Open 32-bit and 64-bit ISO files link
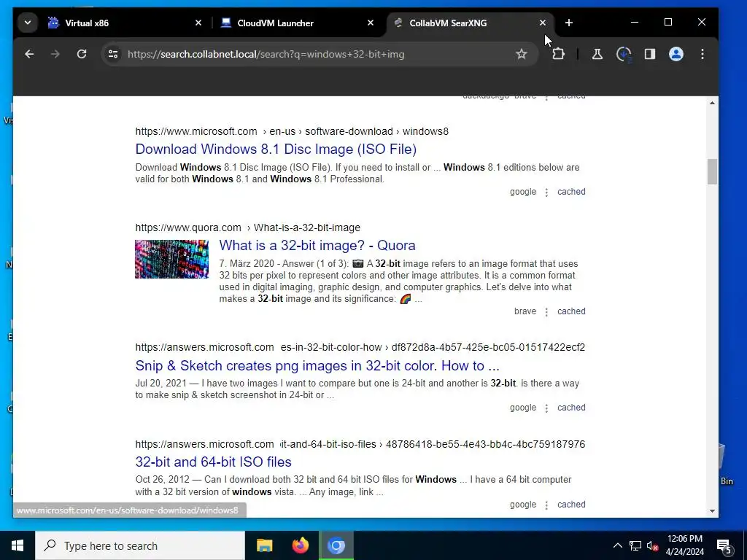Viewport: 747px width, 560px height. tap(214, 462)
